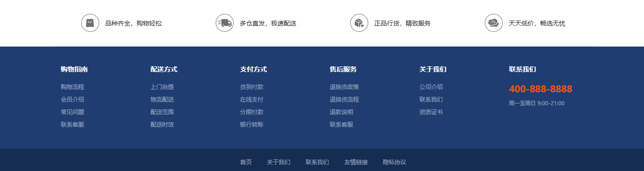Image resolution: width=644 pixels, height=171 pixels.
Task: Click the 周一至周日 9:00-21:00 hours text
Action: click(537, 103)
